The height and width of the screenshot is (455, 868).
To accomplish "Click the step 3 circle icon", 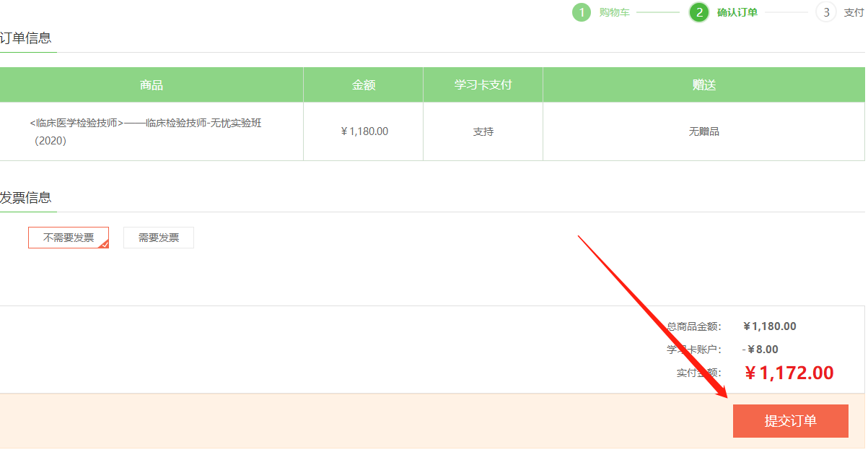I will (826, 12).
